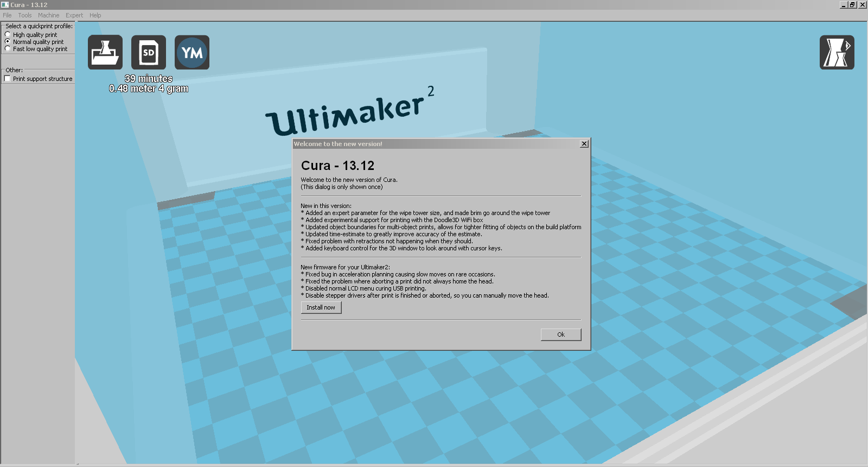Open the View mode icon at top right

coord(837,52)
